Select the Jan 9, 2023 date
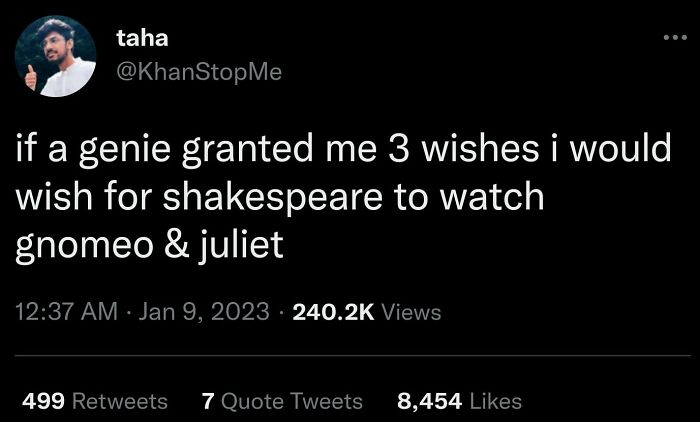Image resolution: width=700 pixels, height=422 pixels. [204, 312]
